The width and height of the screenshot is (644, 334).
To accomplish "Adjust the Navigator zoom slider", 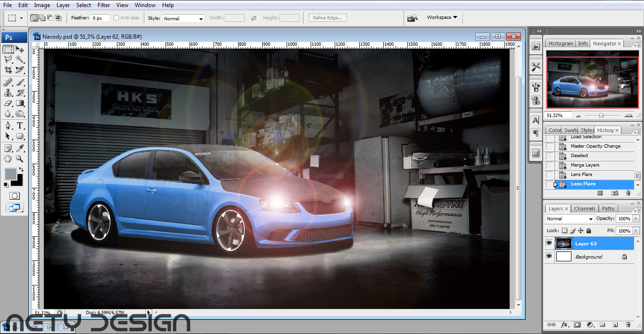I will 601,115.
